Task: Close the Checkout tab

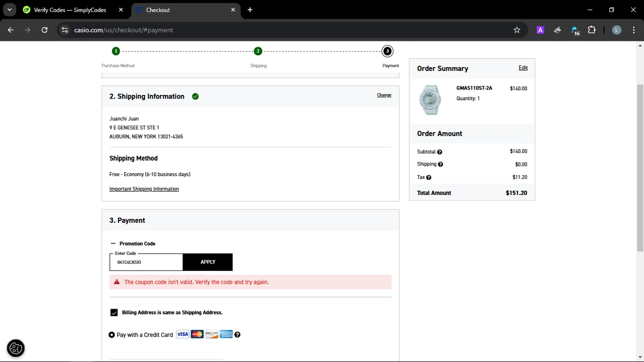Action: click(233, 10)
